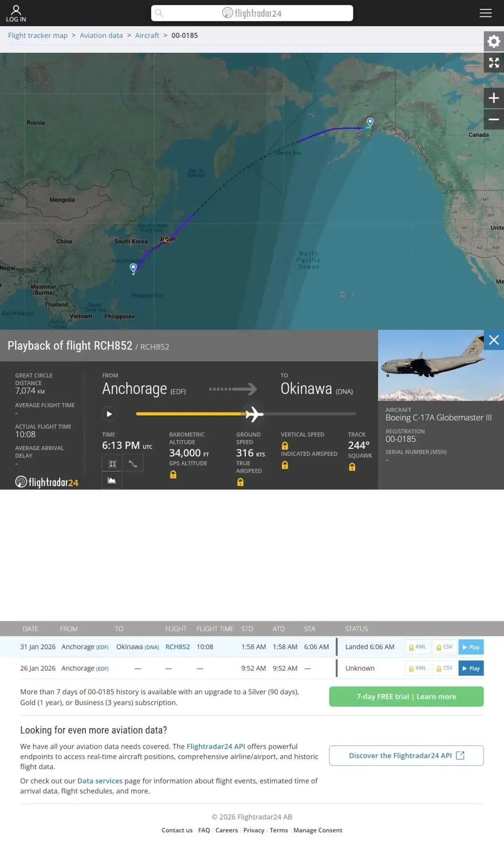The width and height of the screenshot is (504, 851).
Task: Click the center-on-aircraft icon
Action: point(112,463)
